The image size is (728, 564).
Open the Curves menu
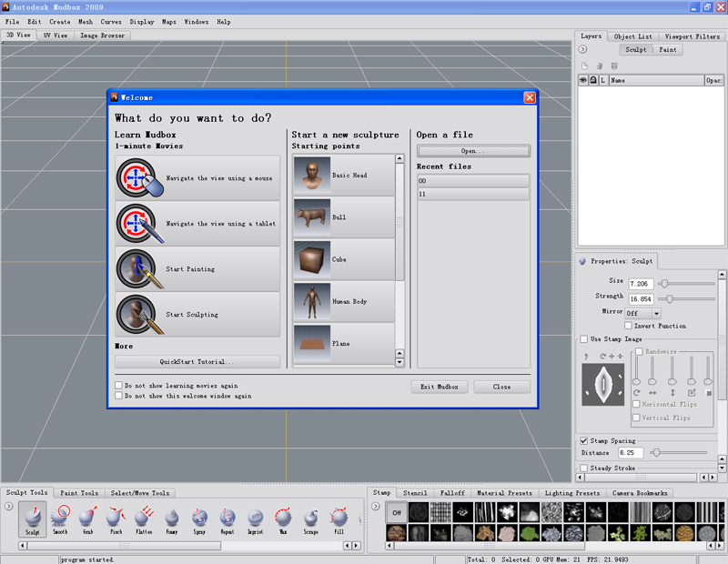[x=111, y=22]
